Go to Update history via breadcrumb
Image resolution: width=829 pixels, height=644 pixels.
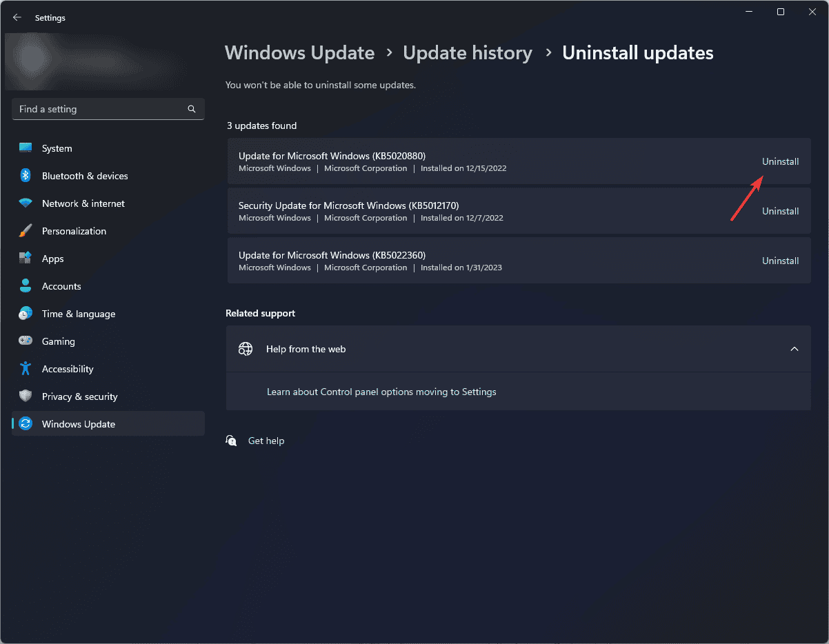pyautogui.click(x=468, y=52)
